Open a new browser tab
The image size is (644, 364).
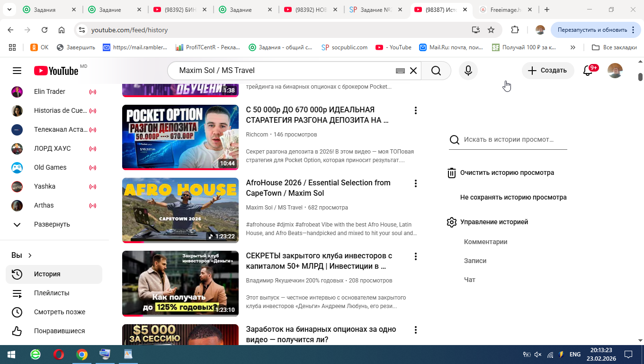click(547, 9)
